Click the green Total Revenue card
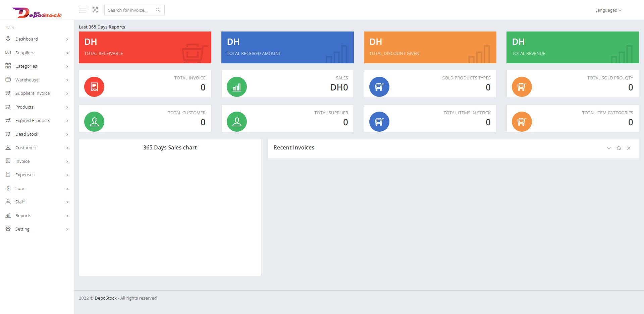This screenshot has height=314, width=644. coord(573,47)
